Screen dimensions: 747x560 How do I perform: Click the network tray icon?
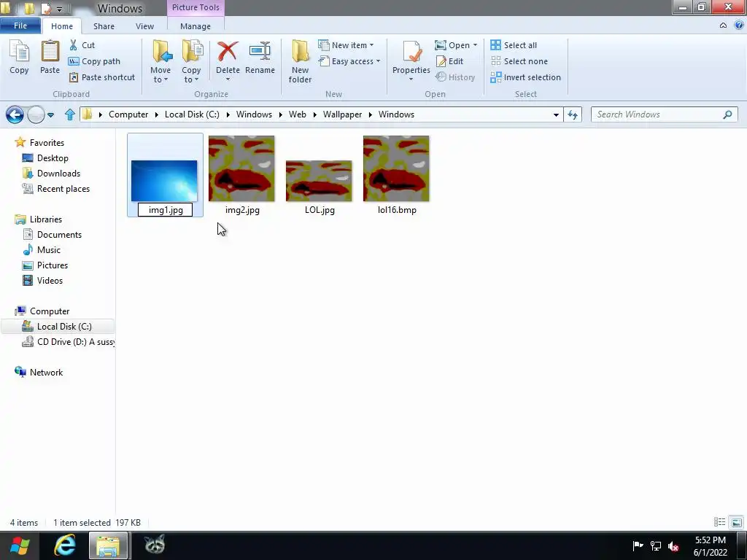click(x=656, y=546)
